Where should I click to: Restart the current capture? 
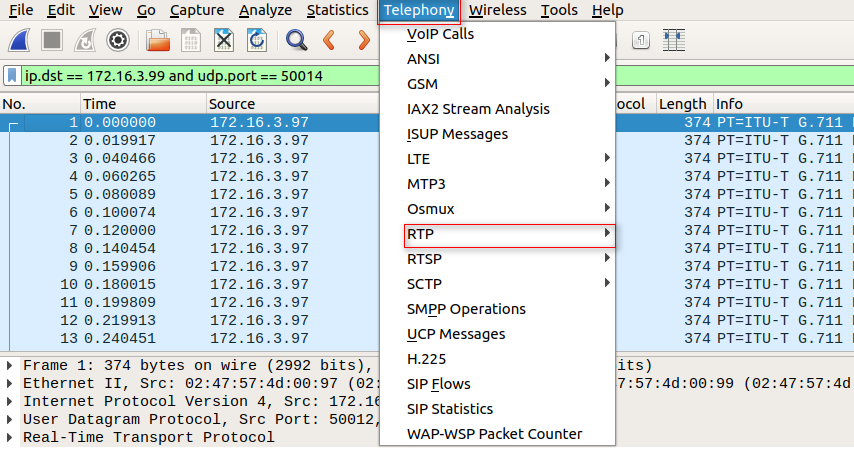[85, 40]
